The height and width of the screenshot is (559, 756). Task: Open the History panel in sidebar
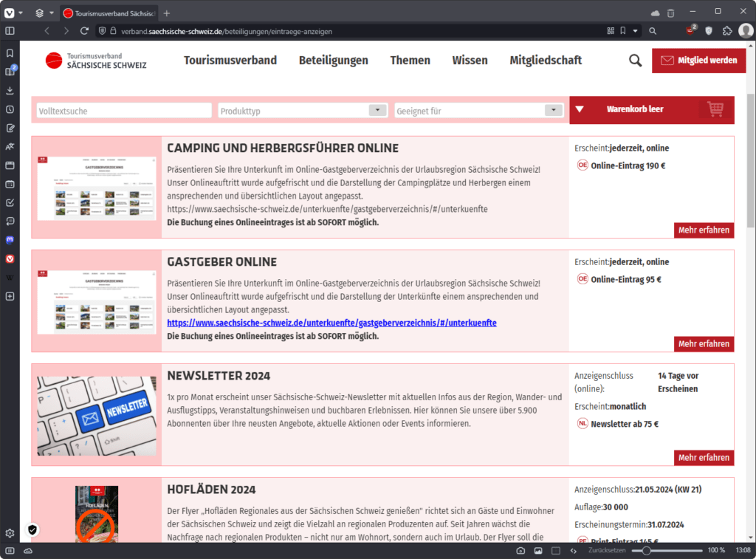pyautogui.click(x=10, y=109)
